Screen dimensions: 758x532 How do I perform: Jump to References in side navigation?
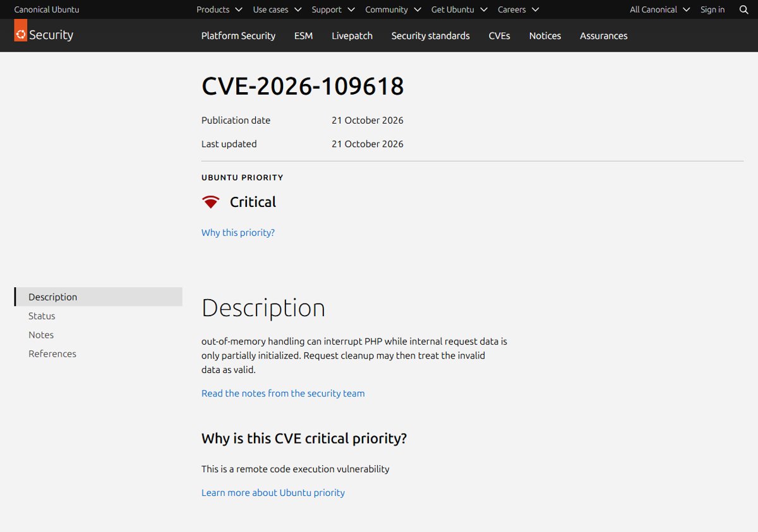52,353
